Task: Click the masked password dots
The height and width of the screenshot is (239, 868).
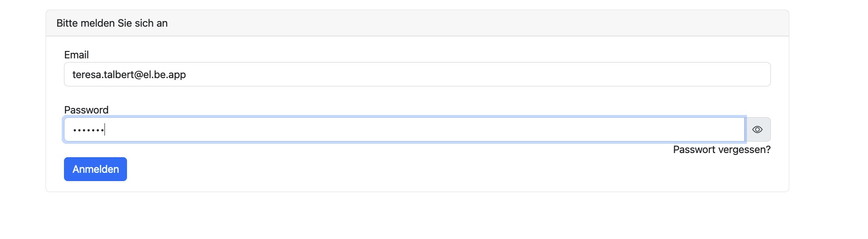Action: 88,131
